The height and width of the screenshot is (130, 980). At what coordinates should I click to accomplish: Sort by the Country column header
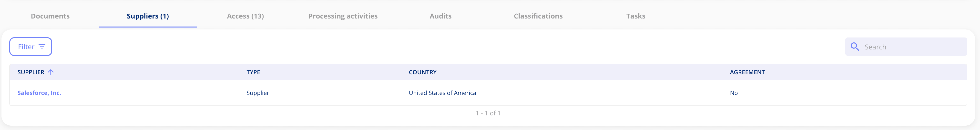coord(422,72)
